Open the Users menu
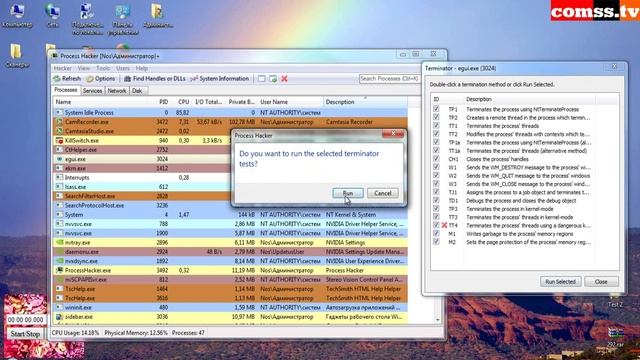 point(122,68)
